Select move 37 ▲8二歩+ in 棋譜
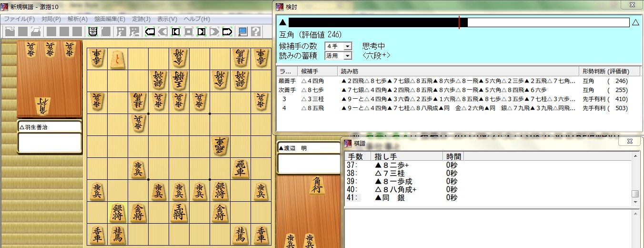The width and height of the screenshot is (644, 248). 488,165
